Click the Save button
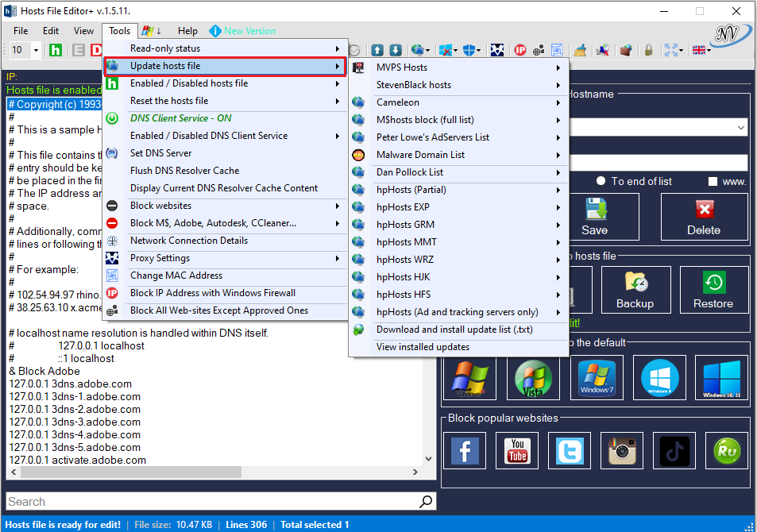The height and width of the screenshot is (532, 757). click(594, 217)
